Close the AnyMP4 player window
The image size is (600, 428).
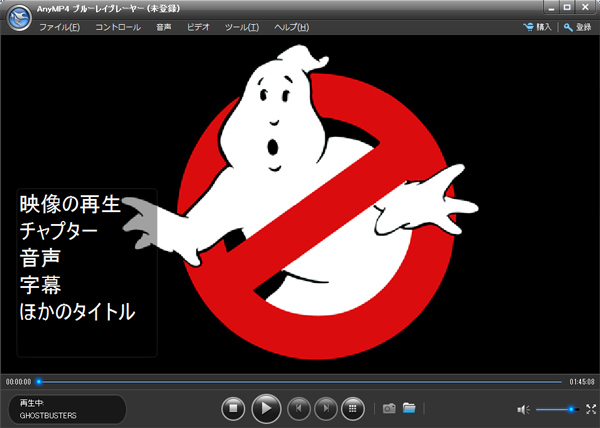(x=585, y=7)
